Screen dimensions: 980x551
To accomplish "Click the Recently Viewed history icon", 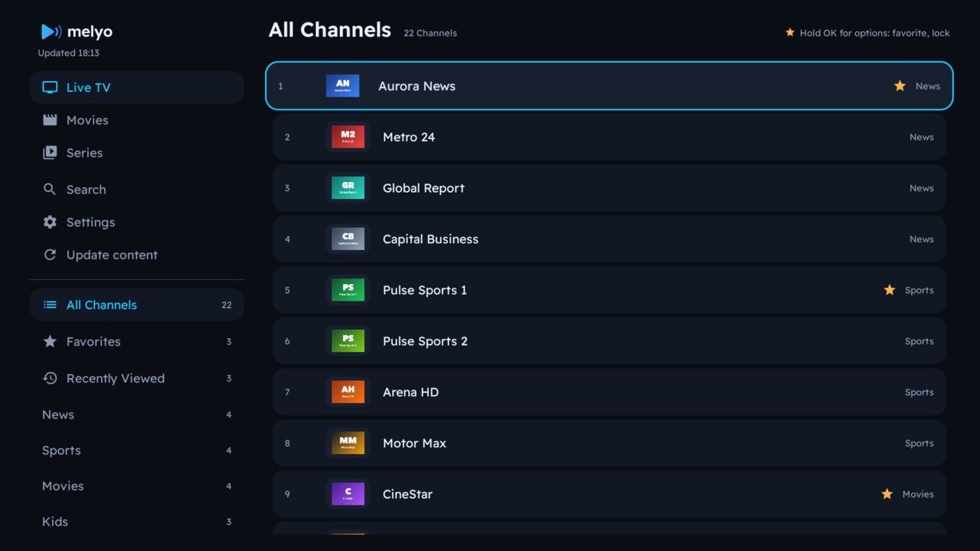I will 50,378.
